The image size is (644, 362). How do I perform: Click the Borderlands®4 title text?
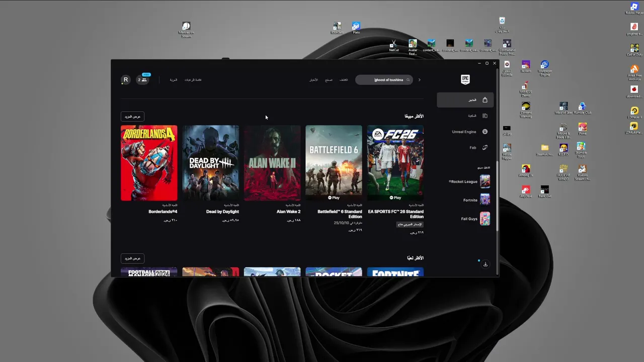[x=163, y=212]
